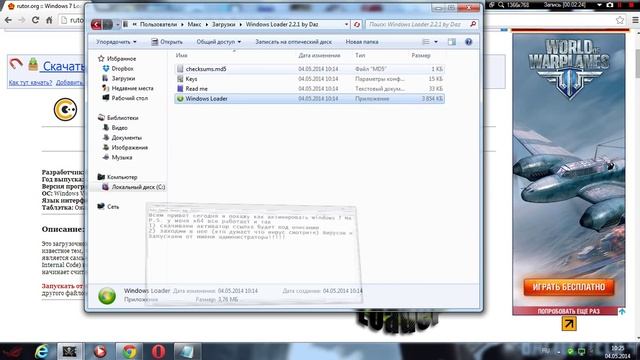Click the notepad taskbar icon

(187, 351)
